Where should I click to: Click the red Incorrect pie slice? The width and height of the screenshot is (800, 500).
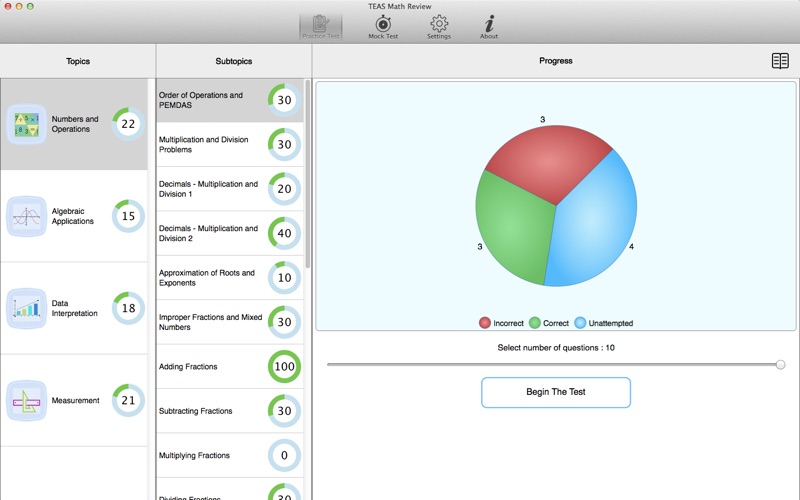[x=548, y=161]
